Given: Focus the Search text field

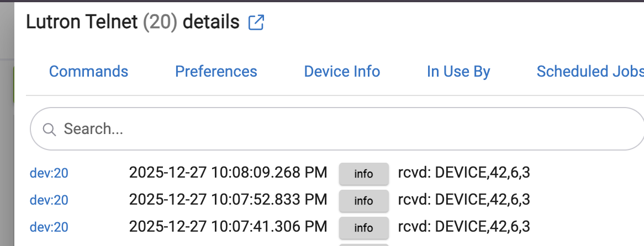Looking at the screenshot, I should click(331, 130).
